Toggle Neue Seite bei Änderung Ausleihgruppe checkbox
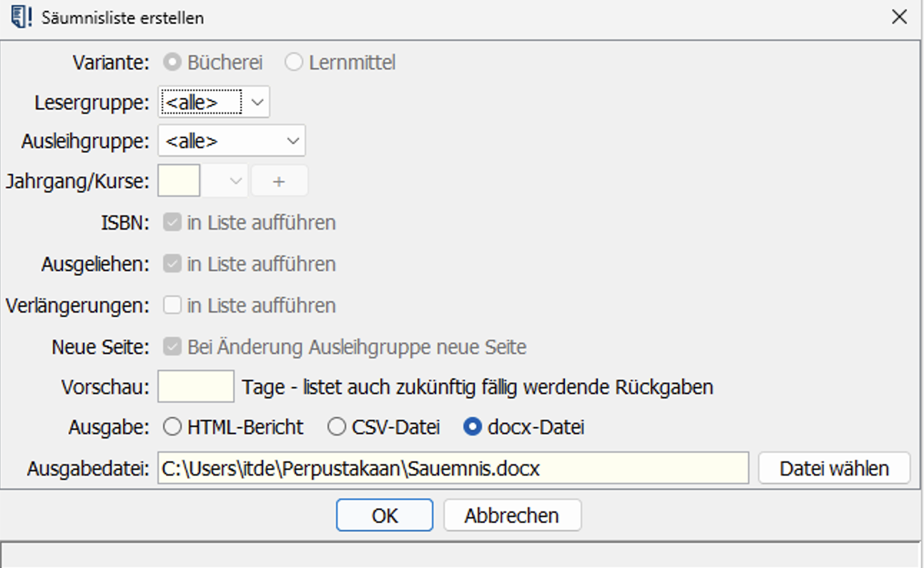 click(172, 348)
